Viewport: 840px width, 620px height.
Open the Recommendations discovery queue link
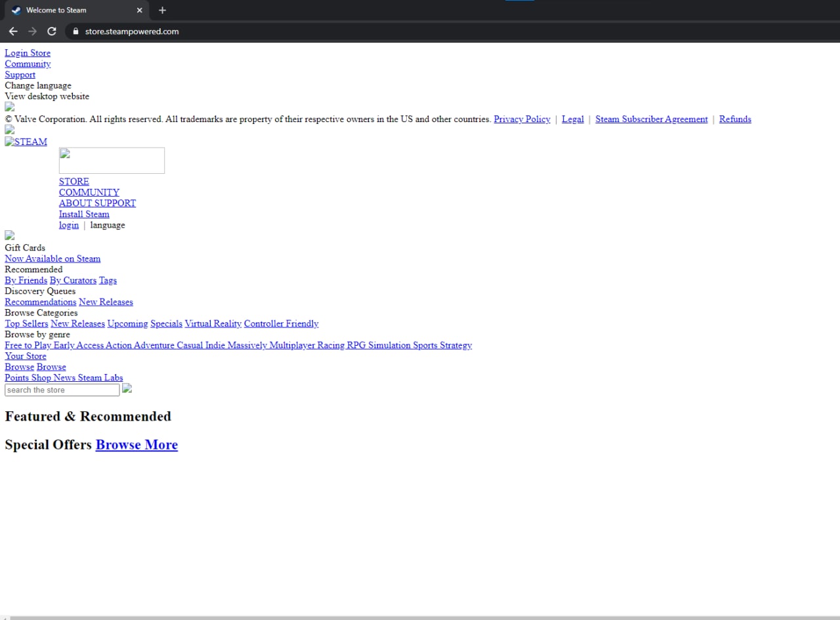[41, 302]
